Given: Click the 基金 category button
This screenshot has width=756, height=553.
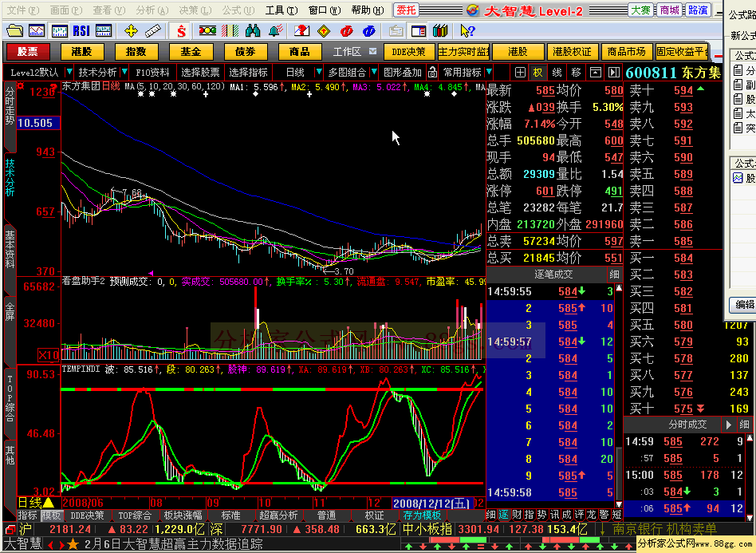Looking at the screenshot, I should click(x=191, y=51).
